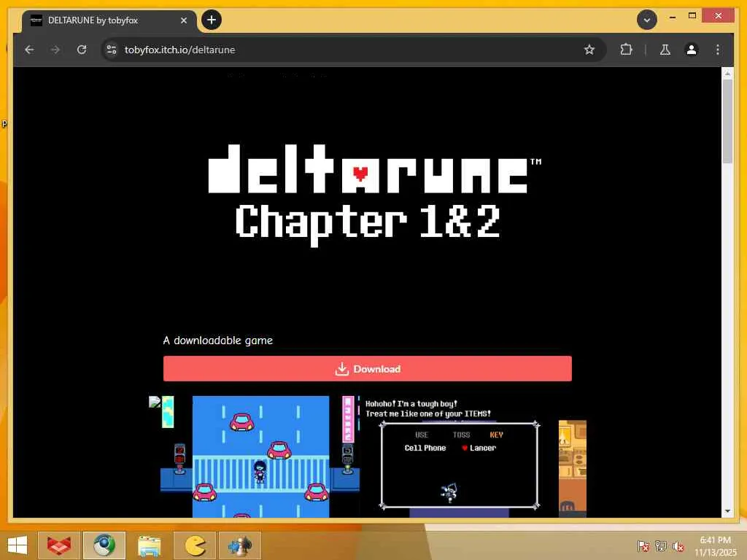Open the Windows Start button

[x=18, y=545]
